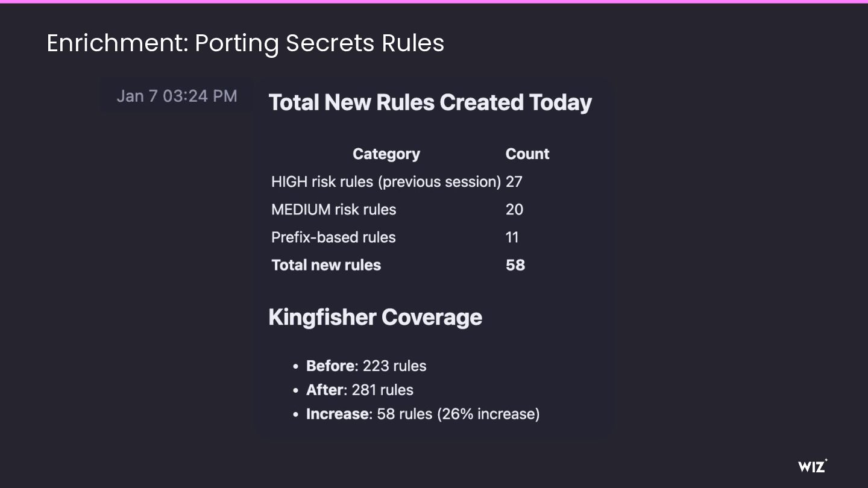868x488 pixels.
Task: Click the pink accent bar at top
Action: click(x=434, y=2)
